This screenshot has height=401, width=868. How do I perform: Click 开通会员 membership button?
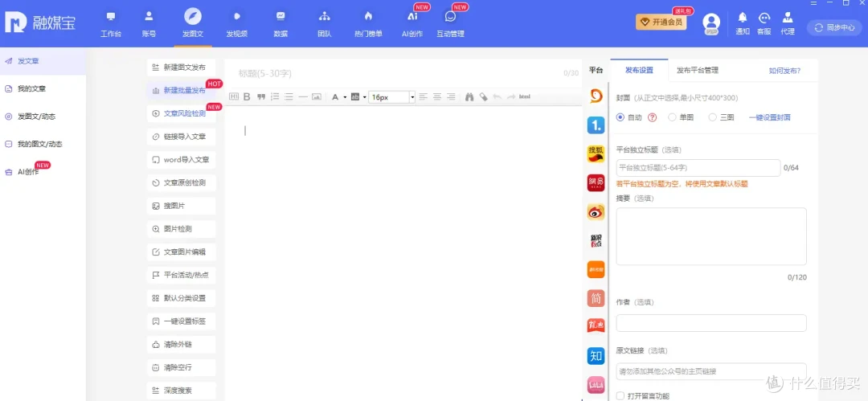pyautogui.click(x=661, y=23)
